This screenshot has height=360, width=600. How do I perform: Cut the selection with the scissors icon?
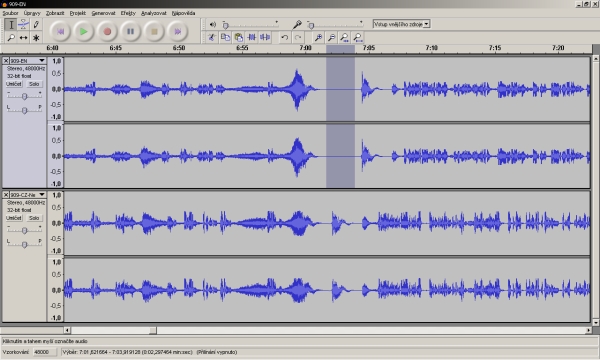coord(212,37)
